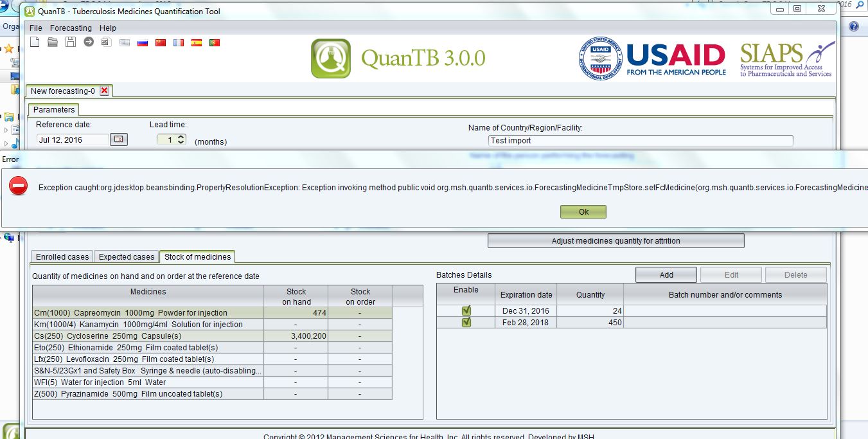The image size is (868, 439).
Task: Click the Reference date field
Action: 72,139
